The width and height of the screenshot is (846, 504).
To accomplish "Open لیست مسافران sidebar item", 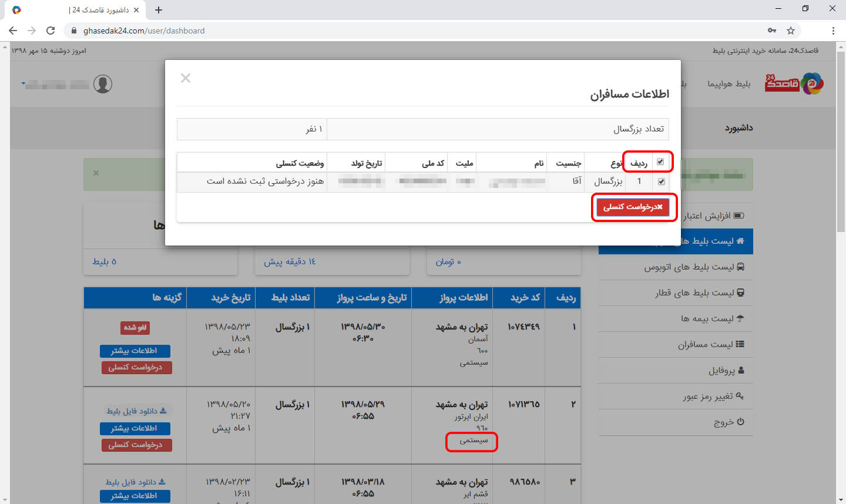I will (x=676, y=344).
